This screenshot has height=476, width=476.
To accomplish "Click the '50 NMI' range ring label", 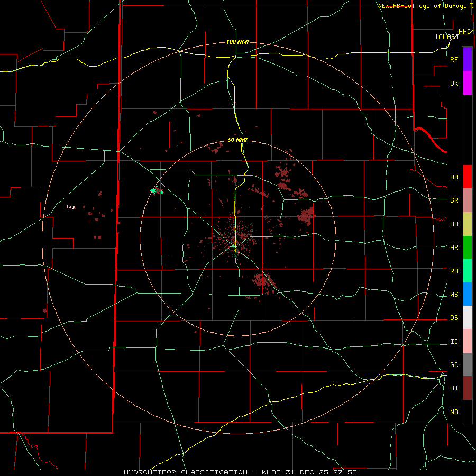I will point(237,140).
